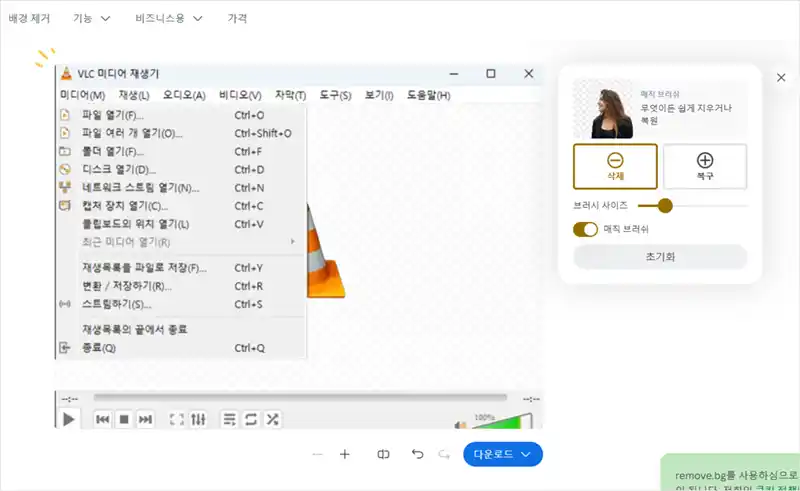The height and width of the screenshot is (491, 800).
Task: Open the 배경 제거 link
Action: point(29,18)
